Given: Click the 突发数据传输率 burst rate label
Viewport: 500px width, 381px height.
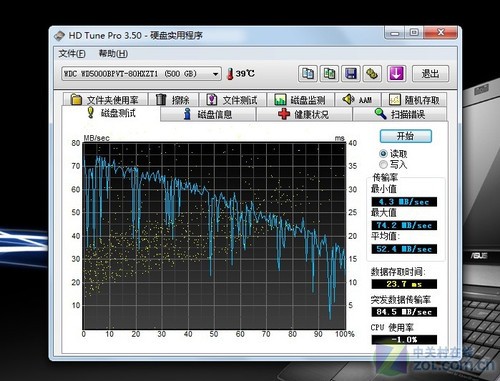Looking at the screenshot, I should point(401,300).
